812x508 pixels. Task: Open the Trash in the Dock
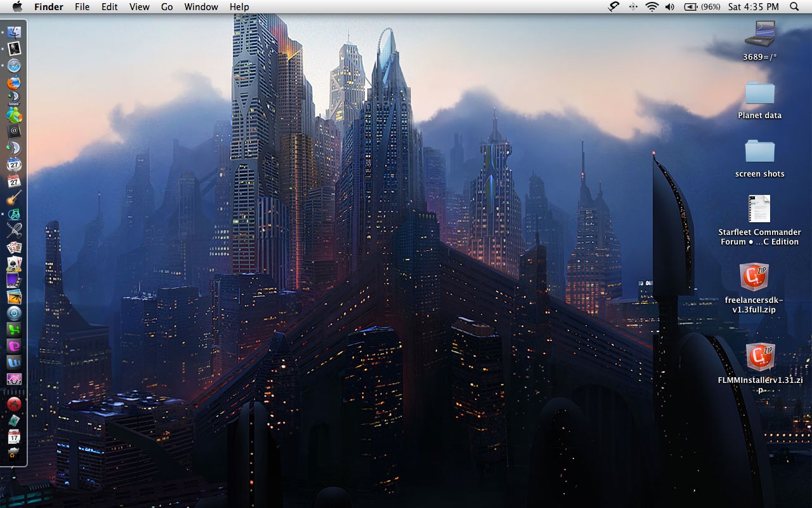pos(14,454)
